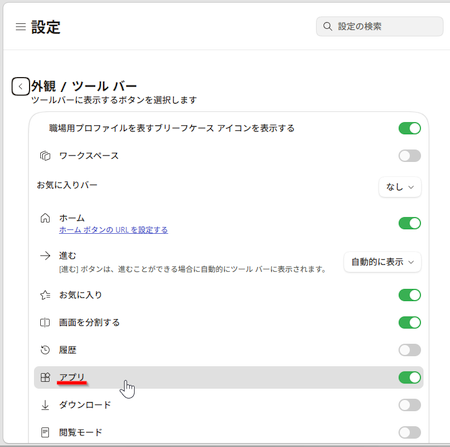Click the お気に入り star icon

pos(45,295)
